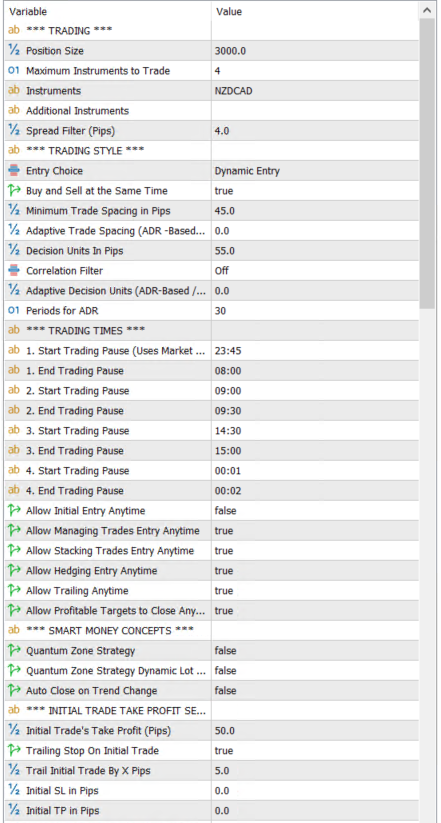Toggle Allow Initial Entry Anytime false value
Image resolution: width=441 pixels, height=823 pixels.
(x=315, y=511)
